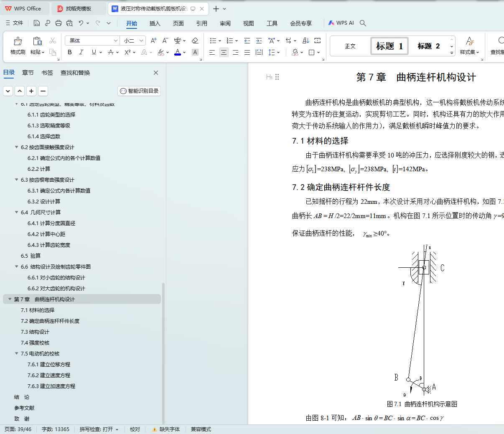Go to outline entry 7.3 结构设计

click(x=35, y=332)
